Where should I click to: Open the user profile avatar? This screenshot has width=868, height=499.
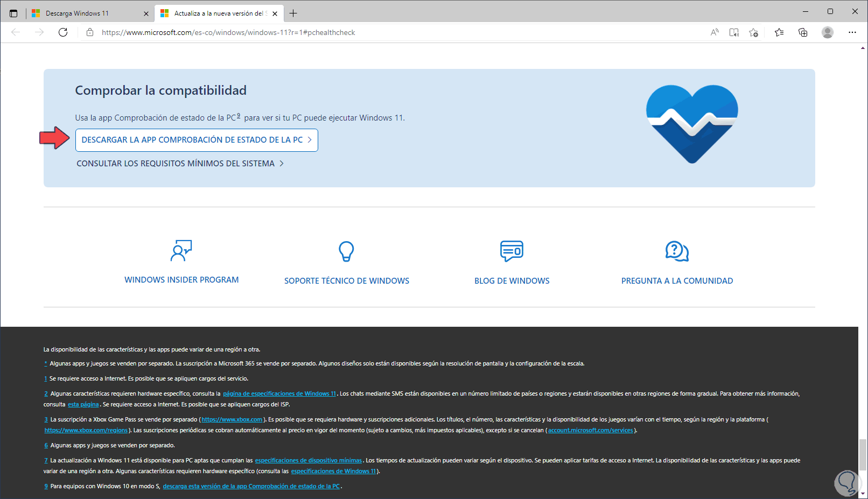point(828,32)
